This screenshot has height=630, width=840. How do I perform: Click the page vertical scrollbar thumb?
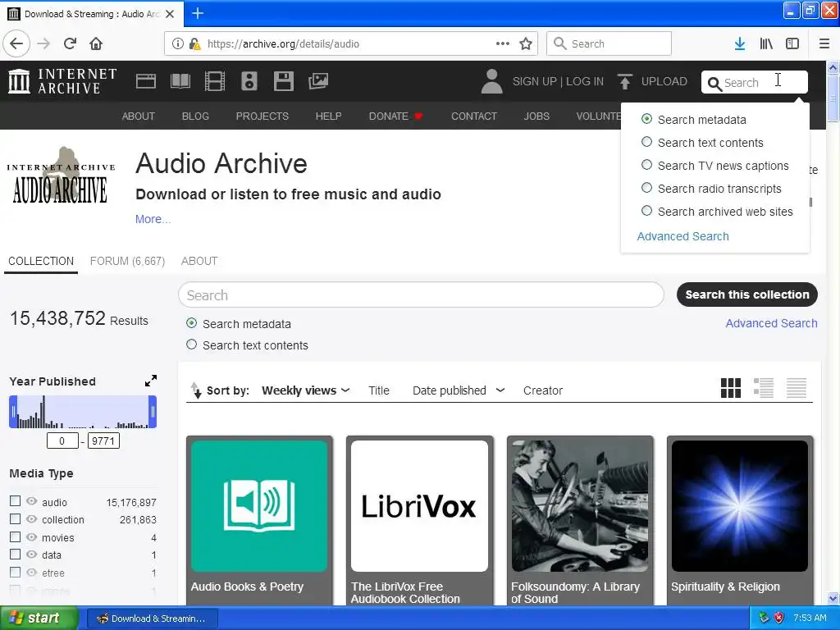coord(833,98)
